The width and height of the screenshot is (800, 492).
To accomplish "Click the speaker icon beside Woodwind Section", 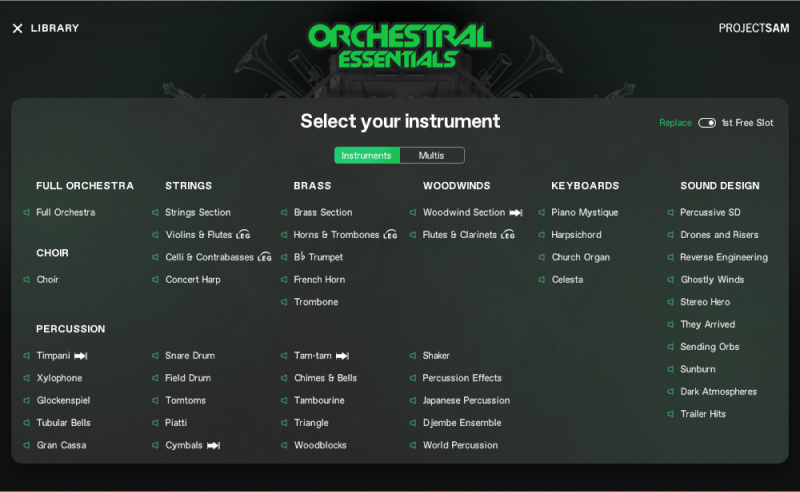I will tap(413, 212).
